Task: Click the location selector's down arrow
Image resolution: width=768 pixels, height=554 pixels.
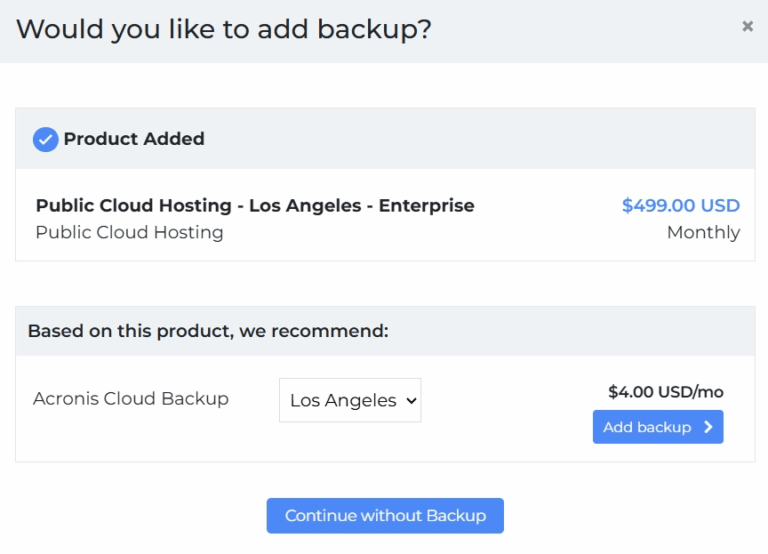Action: [409, 401]
